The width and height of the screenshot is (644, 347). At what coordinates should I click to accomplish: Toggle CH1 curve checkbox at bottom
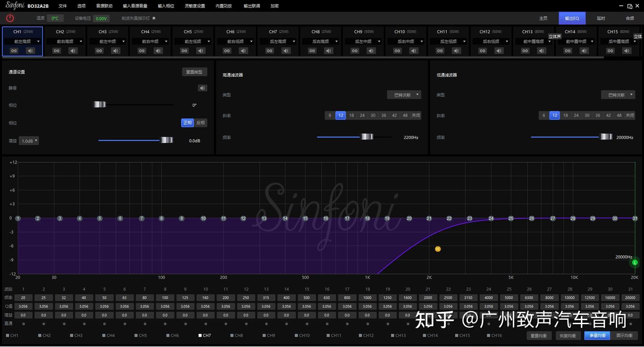click(x=8, y=335)
